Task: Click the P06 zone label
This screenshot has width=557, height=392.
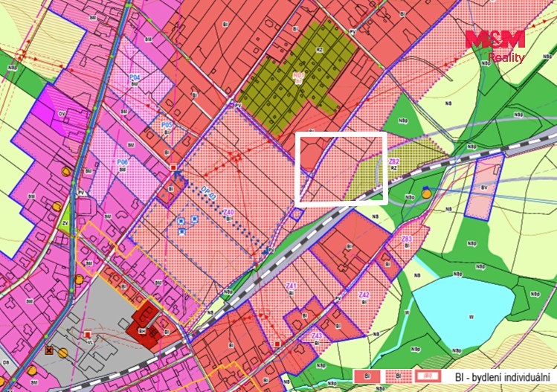Action: pos(122,162)
